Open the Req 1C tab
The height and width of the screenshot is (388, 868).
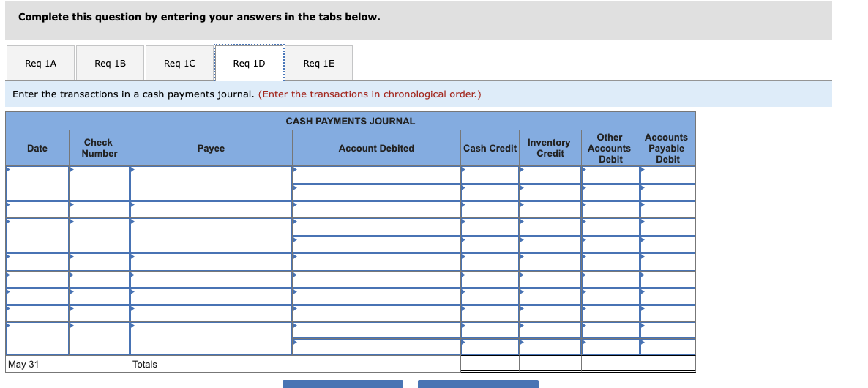click(180, 63)
